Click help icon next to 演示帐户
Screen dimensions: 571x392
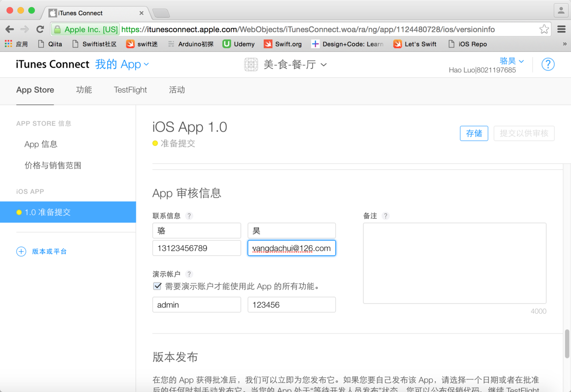(189, 274)
